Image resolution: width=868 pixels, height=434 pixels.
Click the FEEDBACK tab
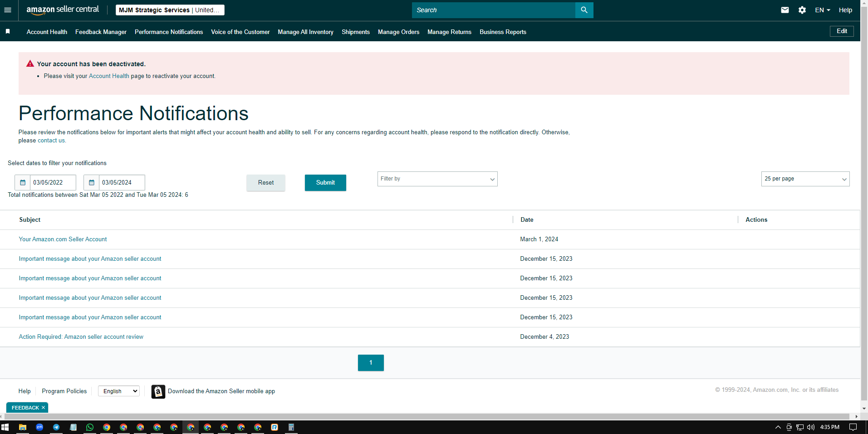[x=25, y=408]
